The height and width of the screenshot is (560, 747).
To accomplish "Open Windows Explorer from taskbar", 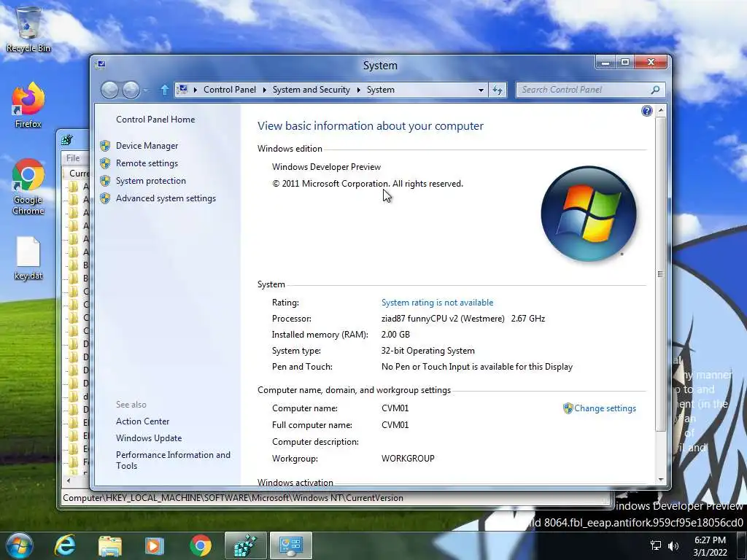I will click(110, 545).
